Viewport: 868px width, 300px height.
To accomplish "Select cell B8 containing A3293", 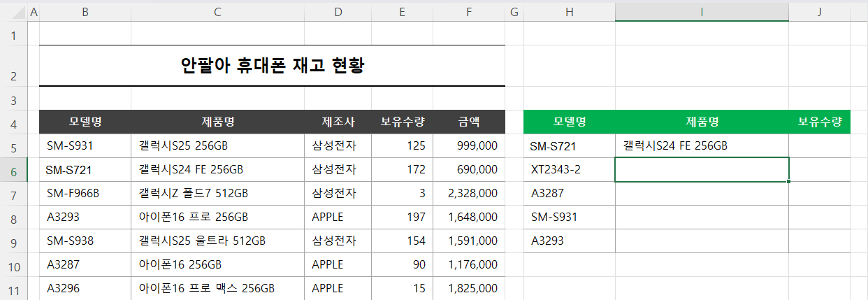I will [x=85, y=217].
